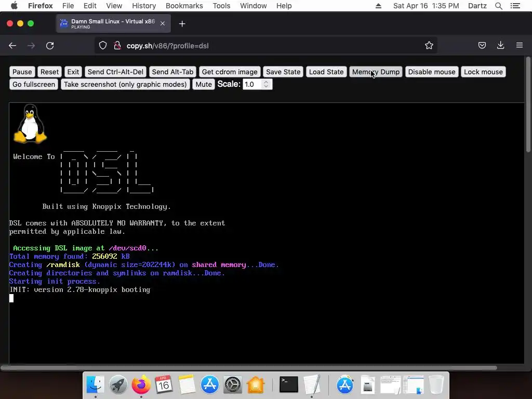The image size is (532, 399).
Task: Click the Exit button
Action: point(73,72)
